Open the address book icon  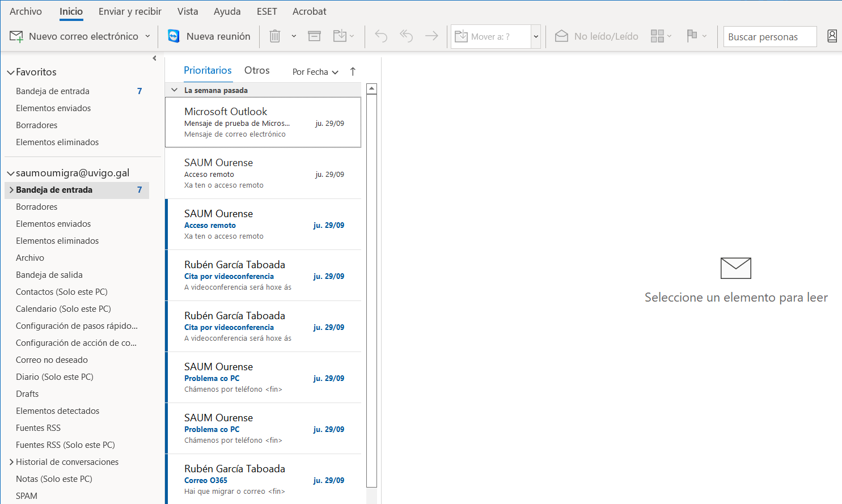[832, 36]
